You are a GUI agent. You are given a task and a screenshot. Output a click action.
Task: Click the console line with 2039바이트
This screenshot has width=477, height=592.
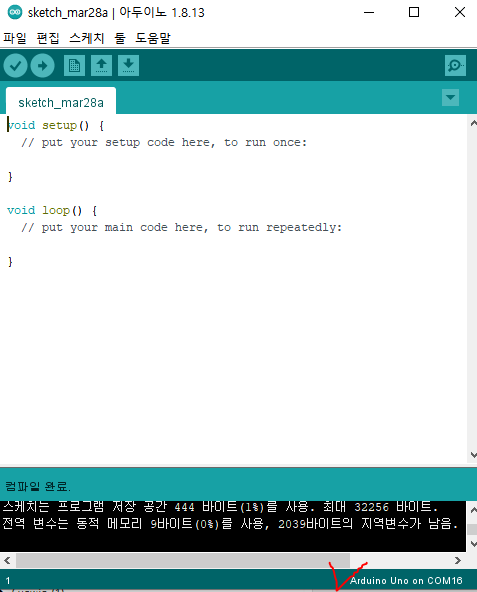230,524
